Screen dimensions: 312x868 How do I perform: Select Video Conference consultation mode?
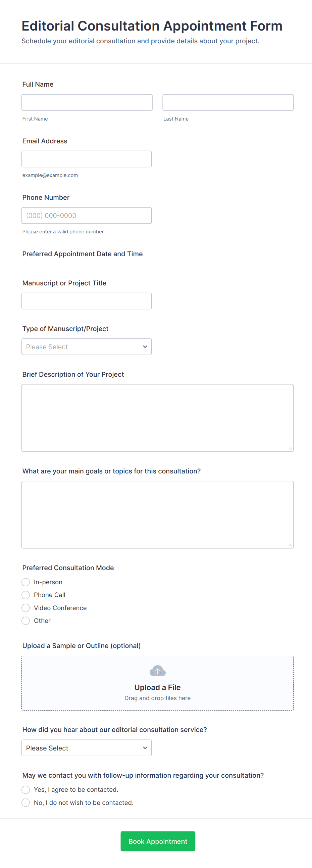point(25,608)
